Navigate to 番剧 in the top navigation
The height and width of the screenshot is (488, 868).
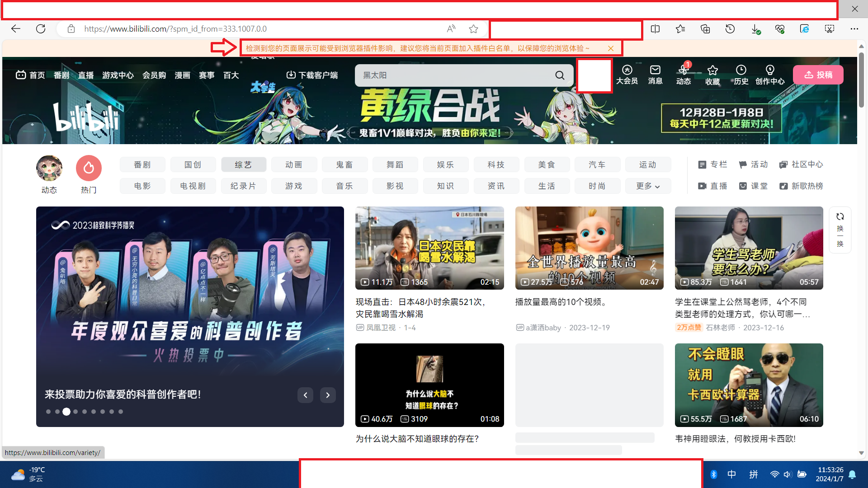(x=61, y=75)
